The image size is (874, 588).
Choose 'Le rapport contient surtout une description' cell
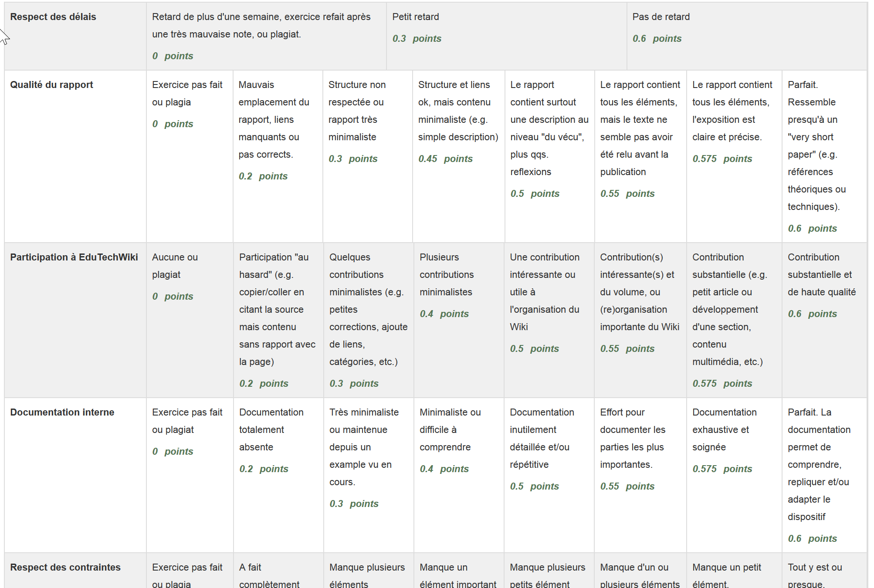pos(549,156)
